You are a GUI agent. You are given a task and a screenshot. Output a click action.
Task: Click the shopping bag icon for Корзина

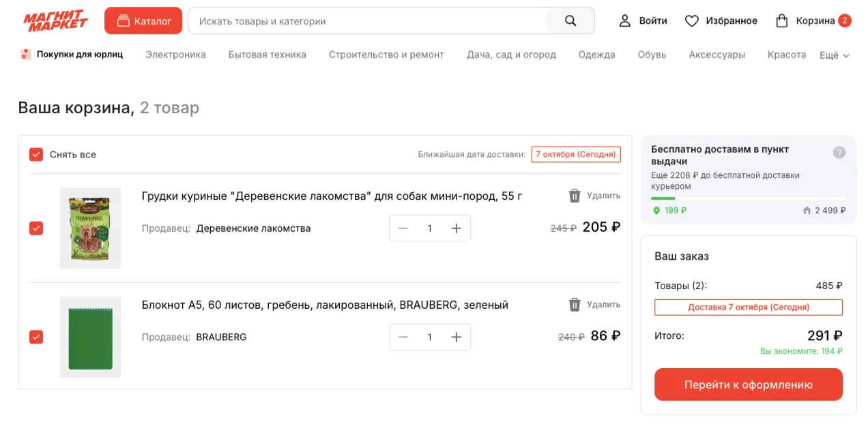(x=782, y=21)
